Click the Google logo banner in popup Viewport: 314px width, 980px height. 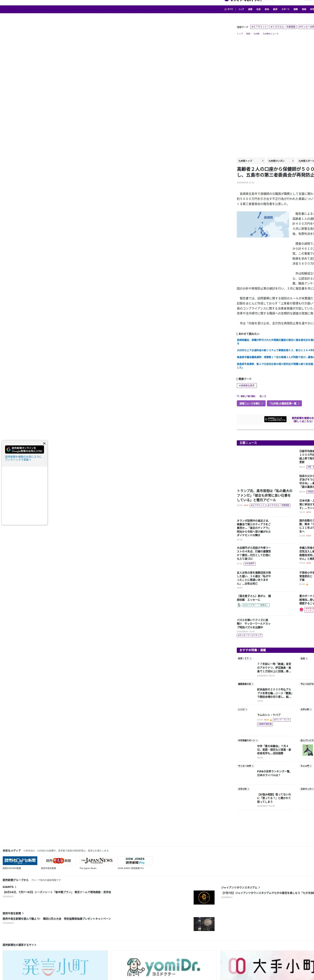click(x=24, y=449)
